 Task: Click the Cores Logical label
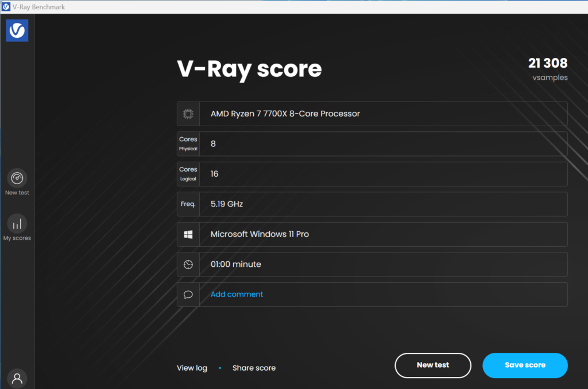[x=188, y=174]
